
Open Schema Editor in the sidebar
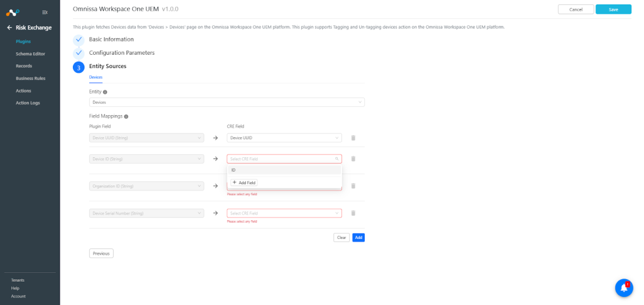point(30,54)
